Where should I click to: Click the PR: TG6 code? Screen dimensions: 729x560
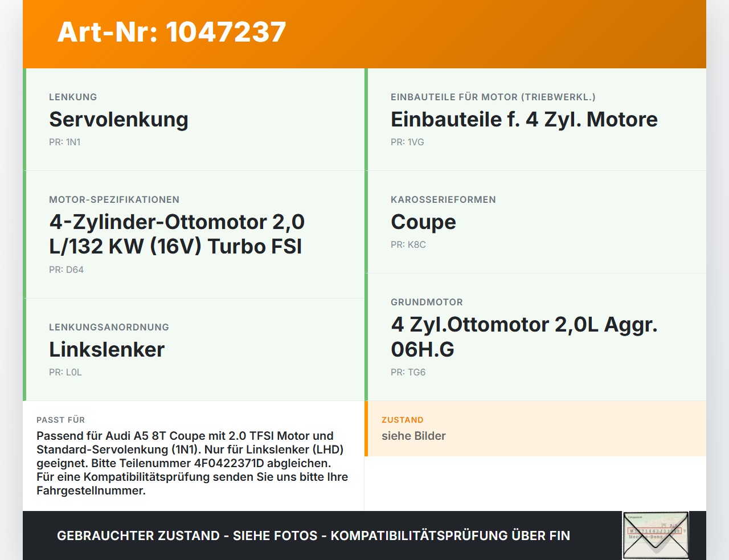[408, 372]
